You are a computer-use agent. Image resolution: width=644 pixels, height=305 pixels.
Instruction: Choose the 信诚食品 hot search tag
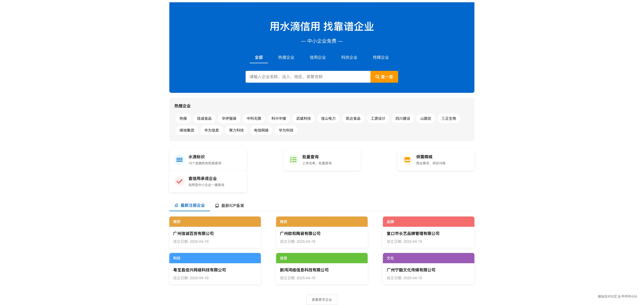tap(204, 119)
